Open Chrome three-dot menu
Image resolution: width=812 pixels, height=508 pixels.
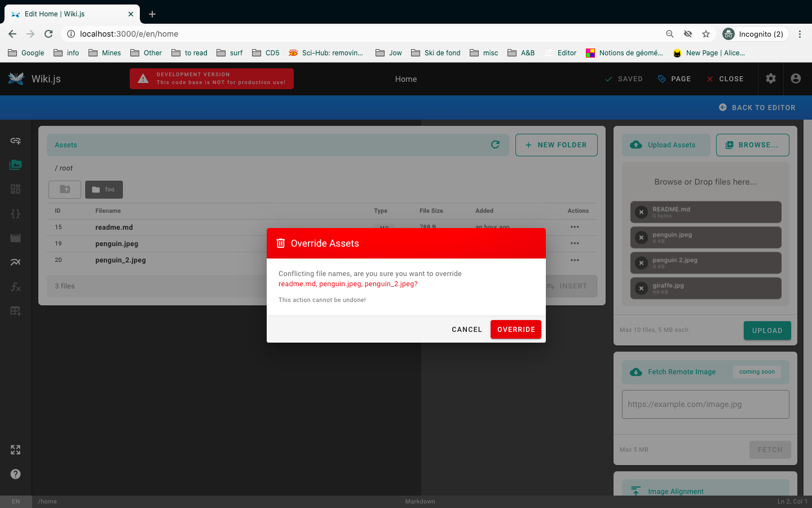pos(800,34)
